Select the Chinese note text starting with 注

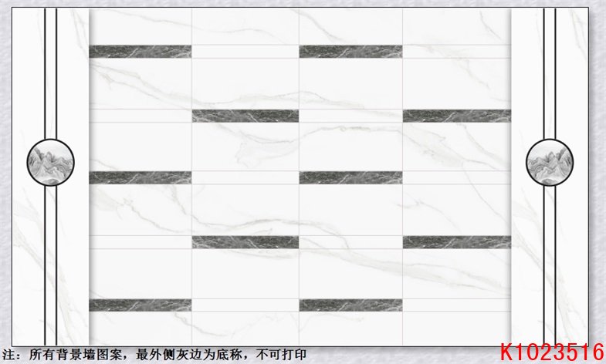[x=154, y=354]
